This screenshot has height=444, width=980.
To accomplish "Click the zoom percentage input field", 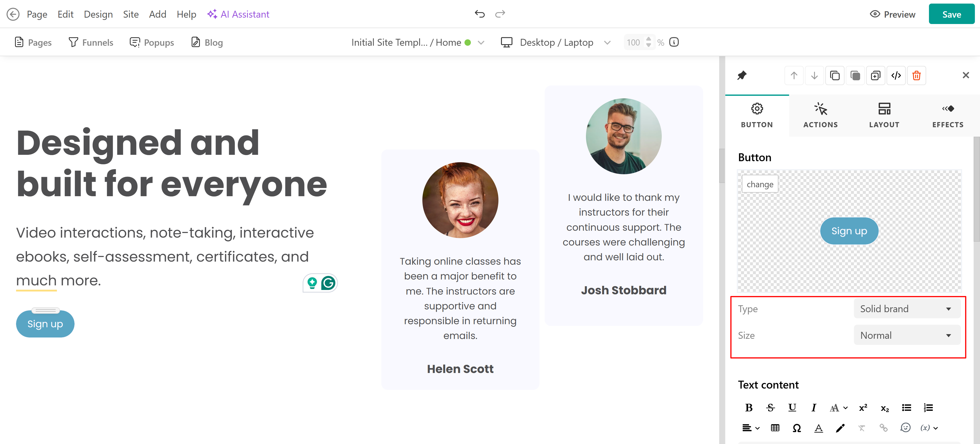I will [x=633, y=43].
